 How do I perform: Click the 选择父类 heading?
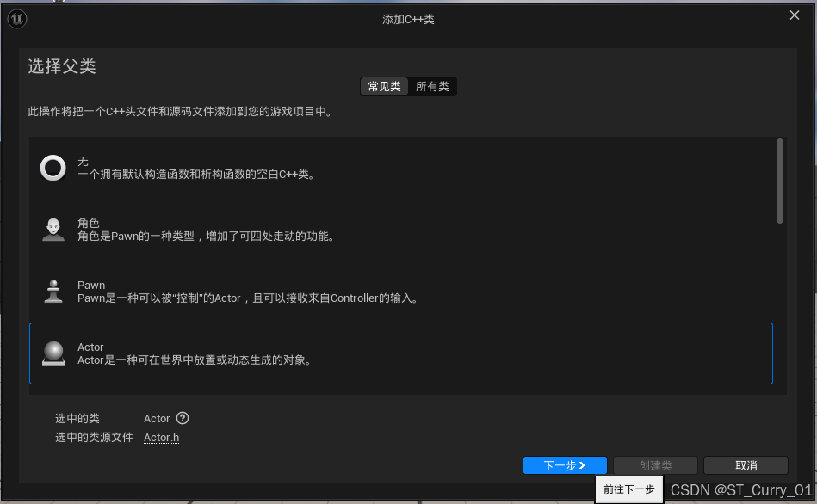[x=61, y=66]
